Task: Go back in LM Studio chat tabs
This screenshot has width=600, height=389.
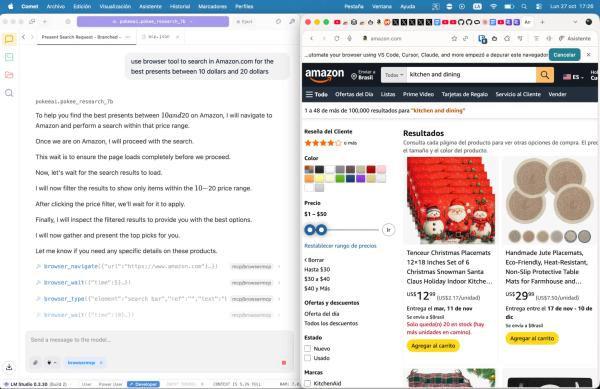Action: pos(24,37)
